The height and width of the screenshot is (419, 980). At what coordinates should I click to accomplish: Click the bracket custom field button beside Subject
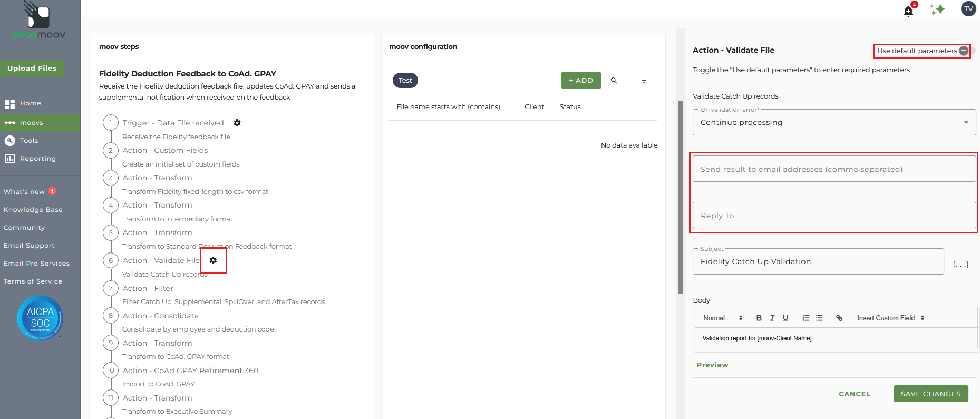click(960, 265)
